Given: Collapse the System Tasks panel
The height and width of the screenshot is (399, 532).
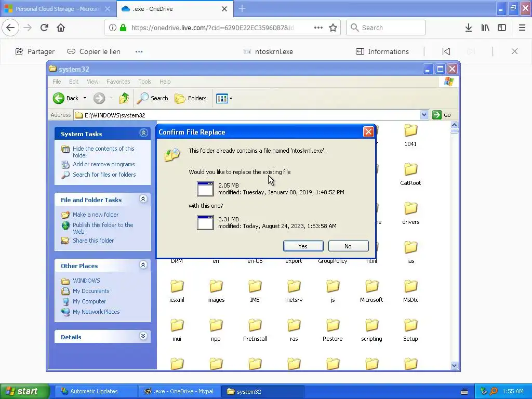Looking at the screenshot, I should coord(143,132).
